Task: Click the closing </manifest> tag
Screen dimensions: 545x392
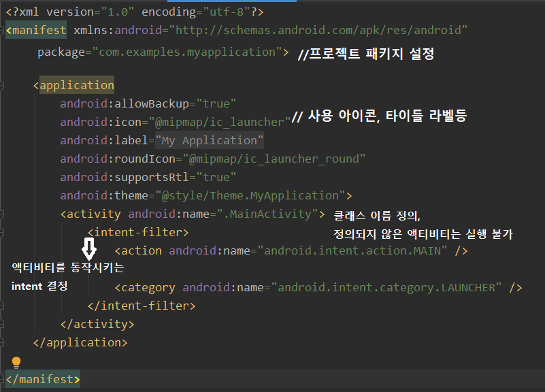Action: [43, 379]
